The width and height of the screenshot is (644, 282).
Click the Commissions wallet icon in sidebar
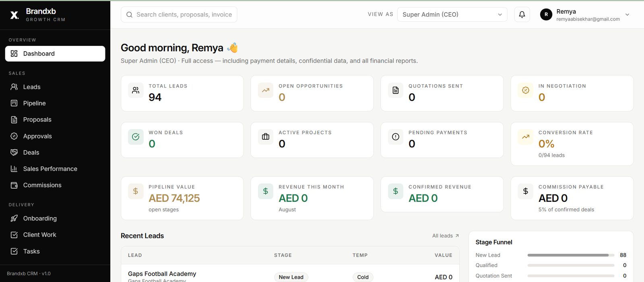(14, 185)
